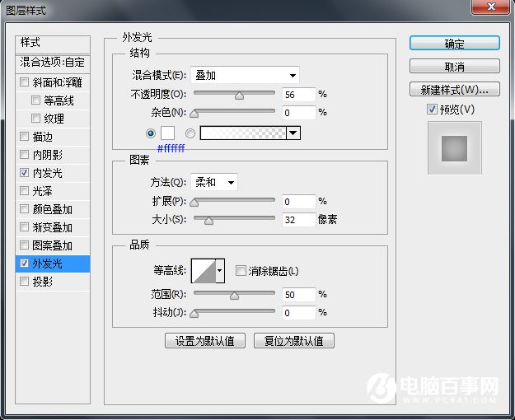Viewport: 515px width, 420px height.
Task: Open the 描边 settings row
Action: pyautogui.click(x=53, y=136)
